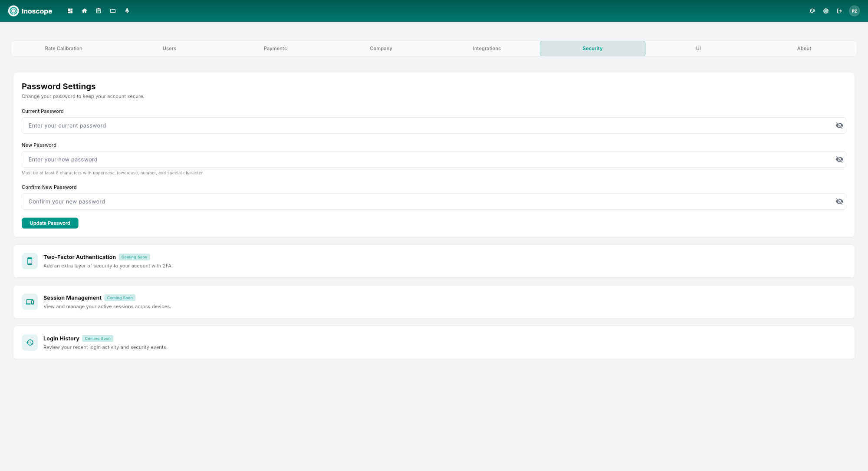
Task: Click the Two-Factor Authentication card
Action: point(434,261)
